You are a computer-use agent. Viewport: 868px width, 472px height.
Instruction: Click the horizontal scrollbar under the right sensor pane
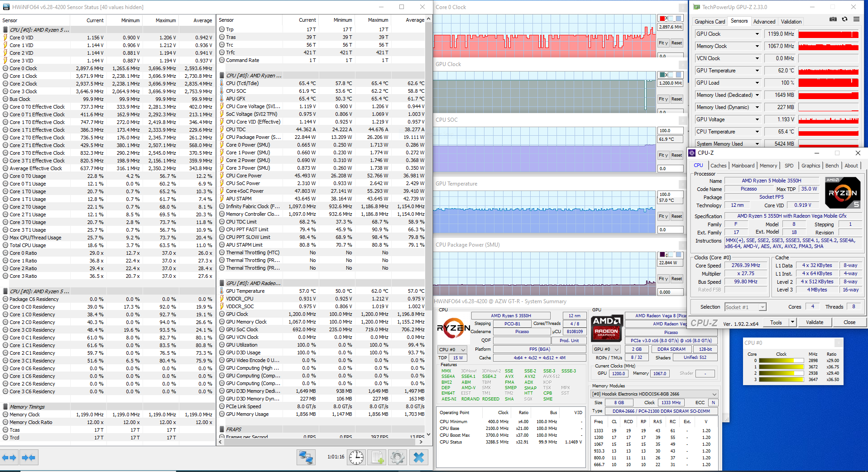click(321, 441)
